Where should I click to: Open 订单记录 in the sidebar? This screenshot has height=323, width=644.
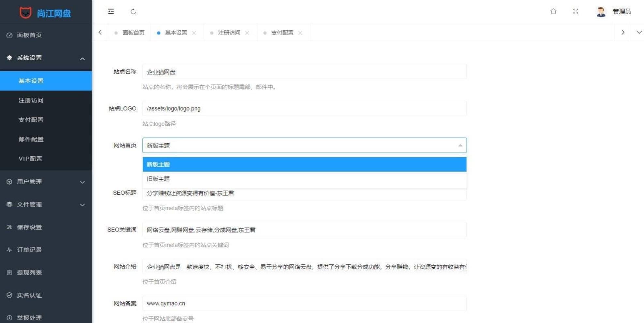(x=46, y=250)
